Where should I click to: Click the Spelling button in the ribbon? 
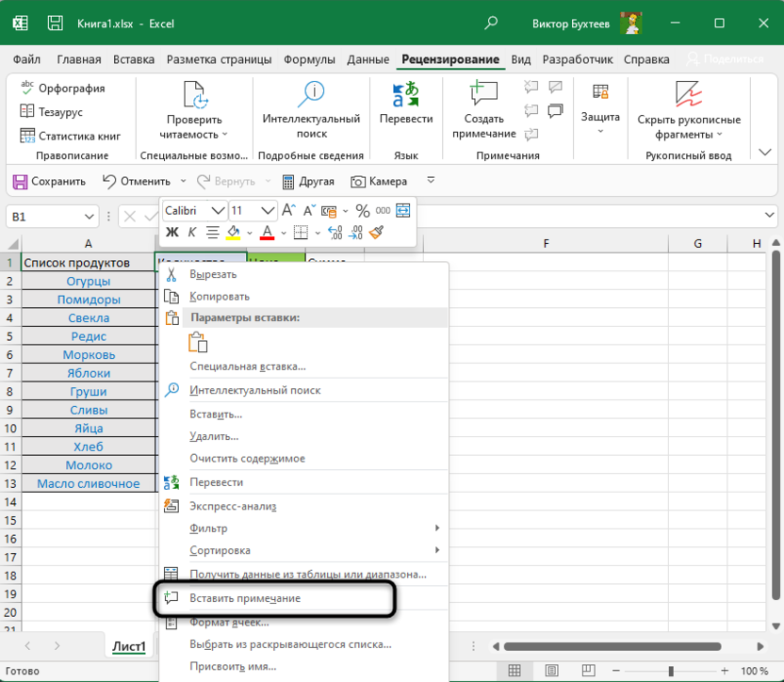pyautogui.click(x=62, y=89)
